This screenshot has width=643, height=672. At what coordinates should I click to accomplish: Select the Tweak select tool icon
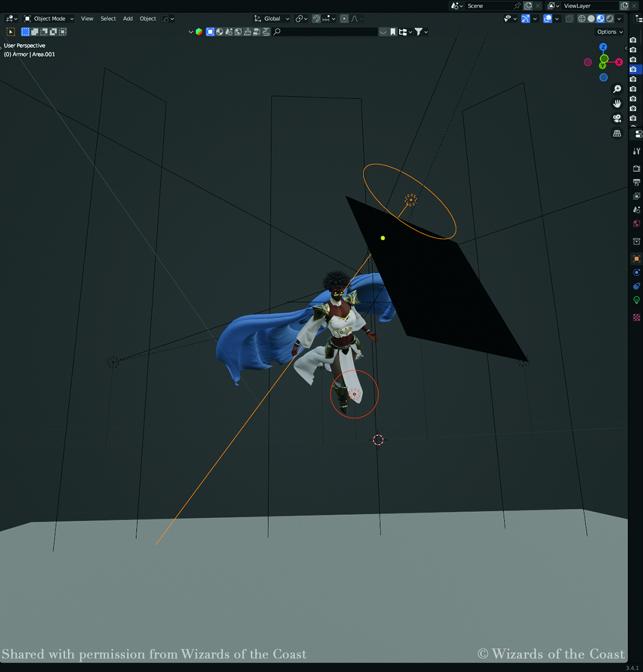(10, 31)
